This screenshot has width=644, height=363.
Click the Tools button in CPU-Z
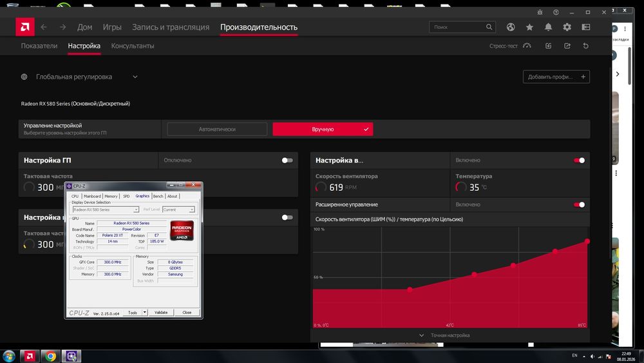[x=132, y=313]
